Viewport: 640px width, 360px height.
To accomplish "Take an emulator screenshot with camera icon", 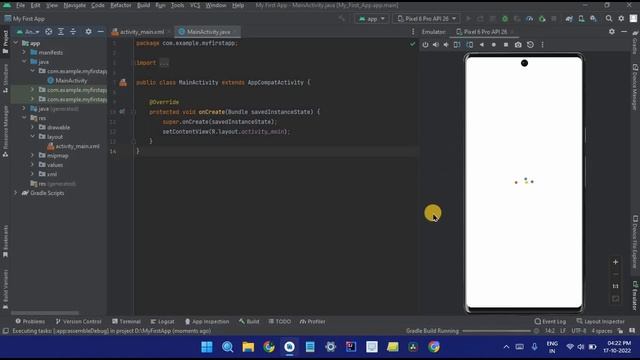I will [518, 45].
